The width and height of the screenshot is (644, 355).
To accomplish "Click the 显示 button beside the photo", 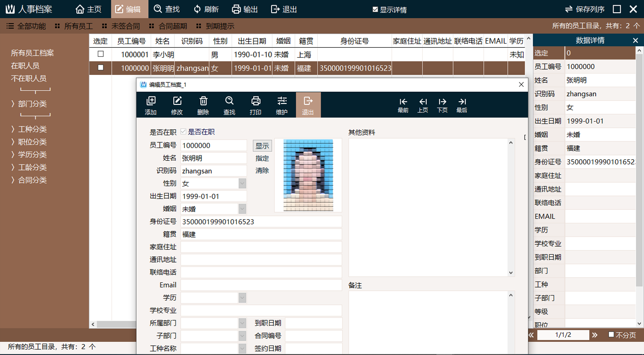I will tap(262, 146).
